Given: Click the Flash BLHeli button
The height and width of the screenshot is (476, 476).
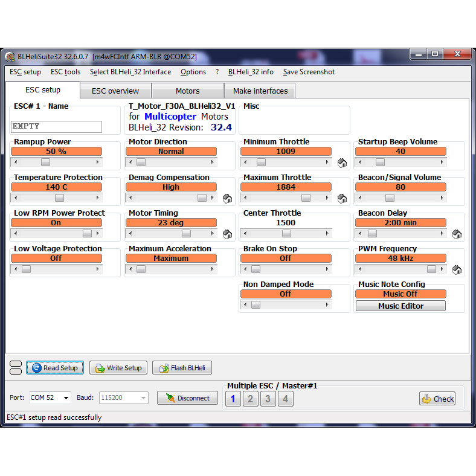Looking at the screenshot, I should tap(182, 368).
